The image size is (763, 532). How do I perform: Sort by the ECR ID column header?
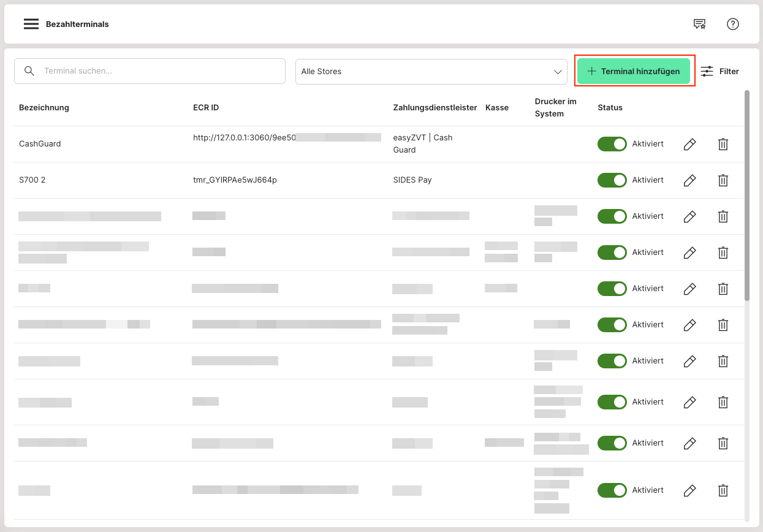(206, 108)
